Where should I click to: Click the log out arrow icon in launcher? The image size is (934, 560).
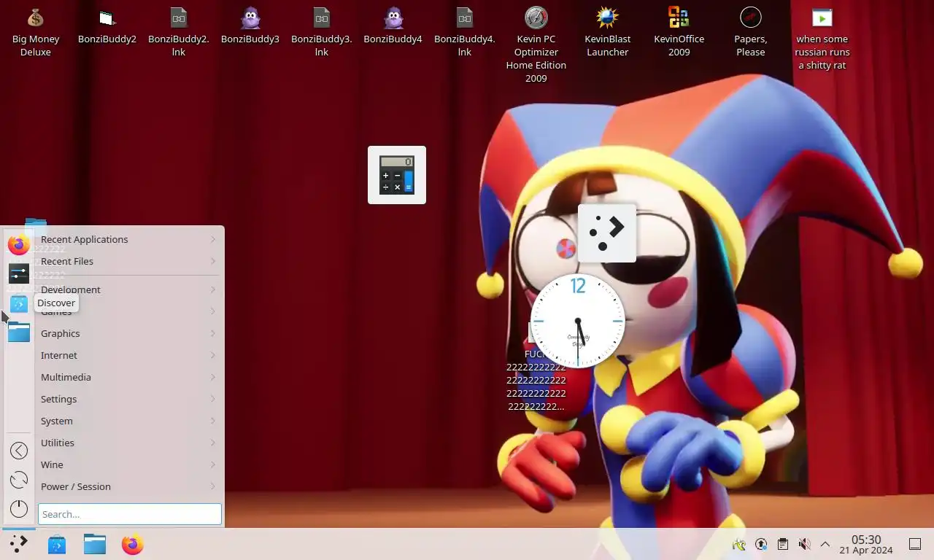click(x=19, y=451)
